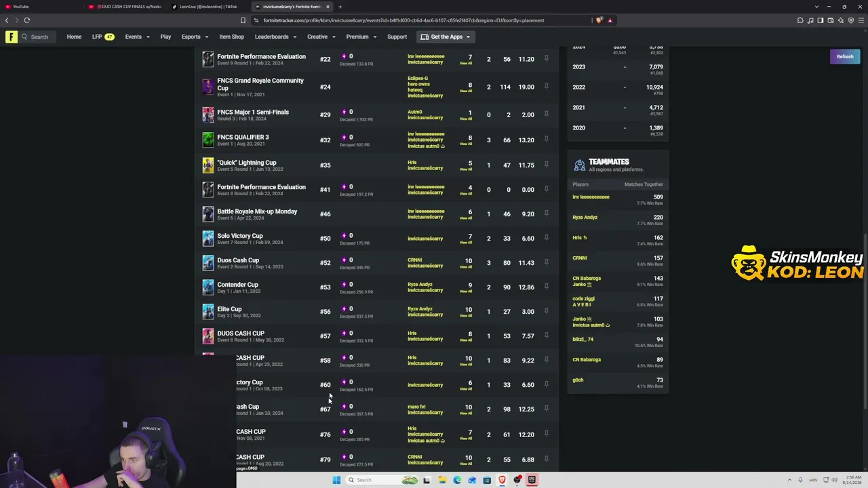
Task: Open the Support nav item
Action: coord(397,37)
